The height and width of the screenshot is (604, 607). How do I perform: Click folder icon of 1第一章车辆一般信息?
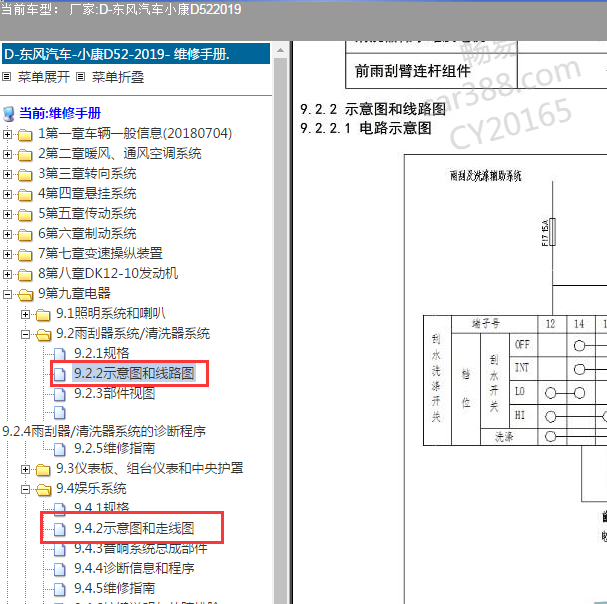pos(25,135)
